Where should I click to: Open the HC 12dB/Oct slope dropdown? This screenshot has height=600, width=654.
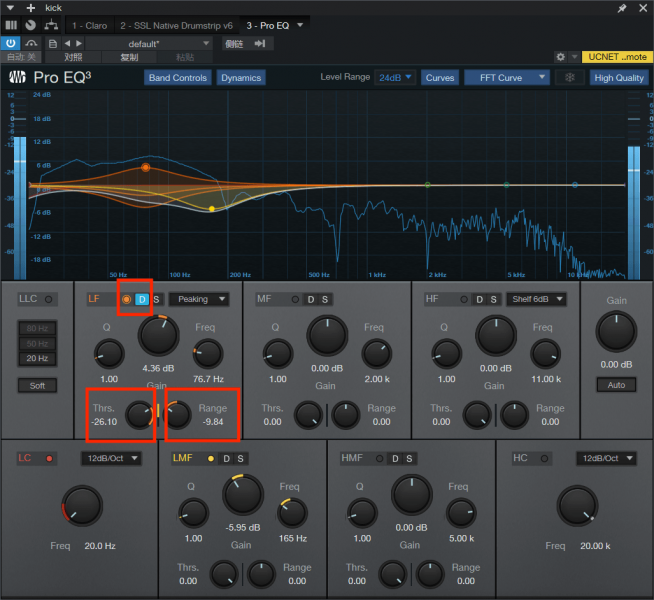tap(606, 458)
